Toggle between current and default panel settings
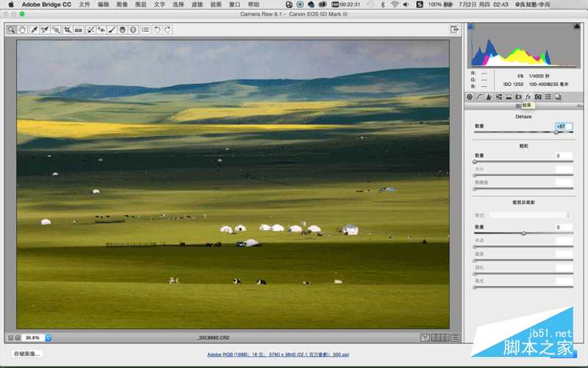588x368 pixels. pyautogui.click(x=455, y=338)
